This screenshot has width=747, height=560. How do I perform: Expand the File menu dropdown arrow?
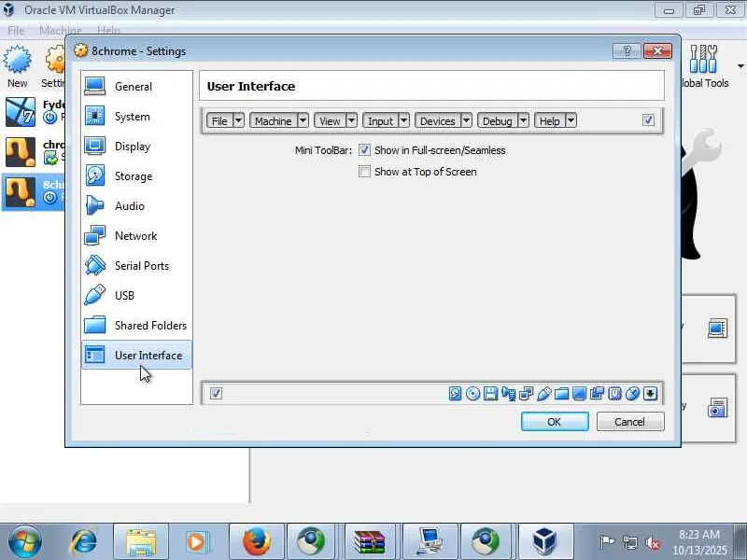point(238,120)
